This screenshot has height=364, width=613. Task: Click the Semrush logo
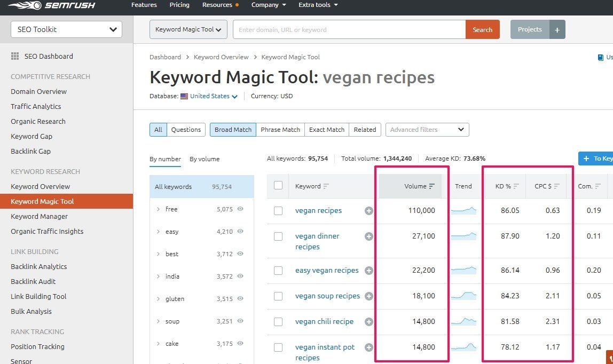[52, 5]
